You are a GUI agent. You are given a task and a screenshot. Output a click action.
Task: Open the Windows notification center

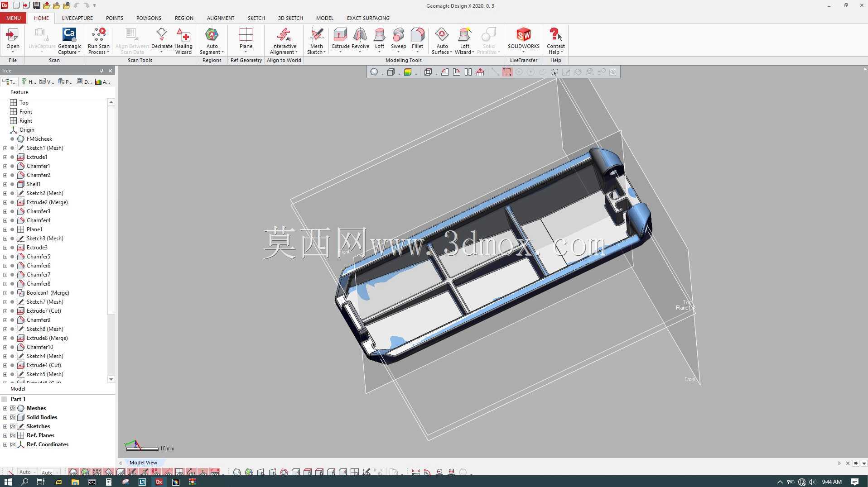pyautogui.click(x=855, y=482)
